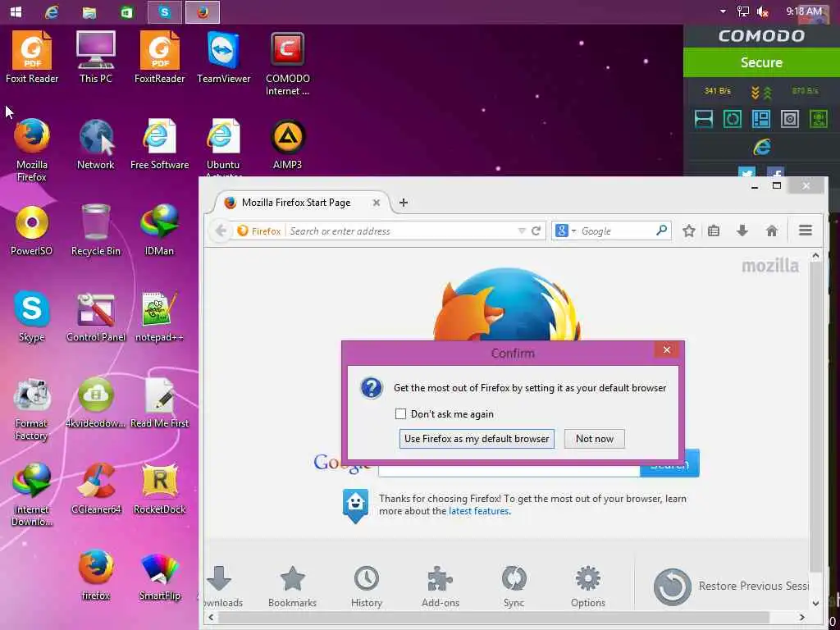This screenshot has width=840, height=630.
Task: Open Add-ons shortcut on start page
Action: pyautogui.click(x=441, y=587)
